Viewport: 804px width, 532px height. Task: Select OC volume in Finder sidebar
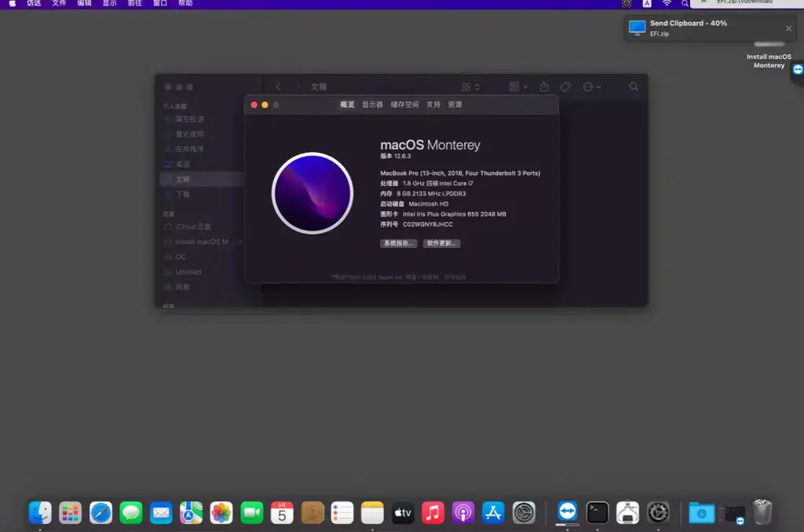click(x=201, y=257)
